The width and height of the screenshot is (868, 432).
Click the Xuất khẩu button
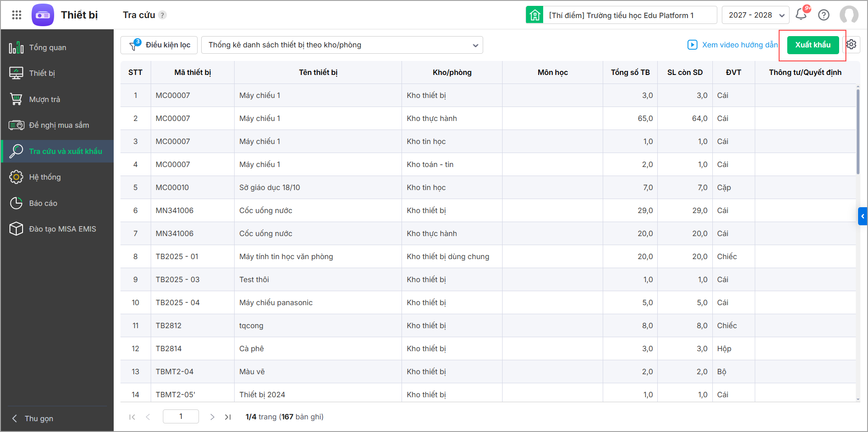click(813, 45)
